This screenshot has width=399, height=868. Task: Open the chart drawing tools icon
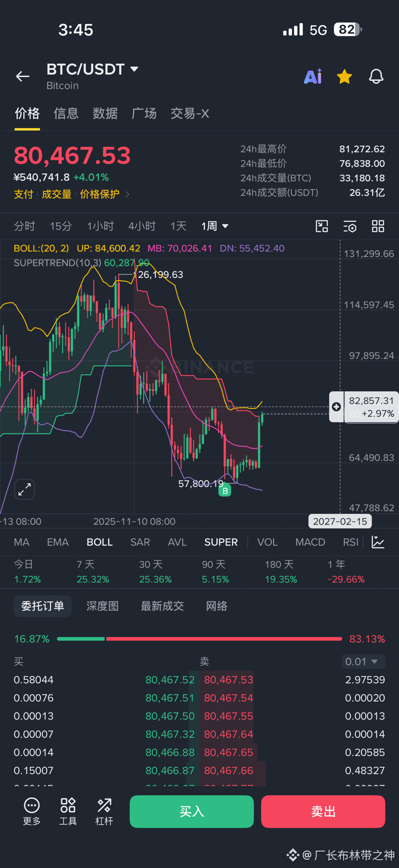322,226
